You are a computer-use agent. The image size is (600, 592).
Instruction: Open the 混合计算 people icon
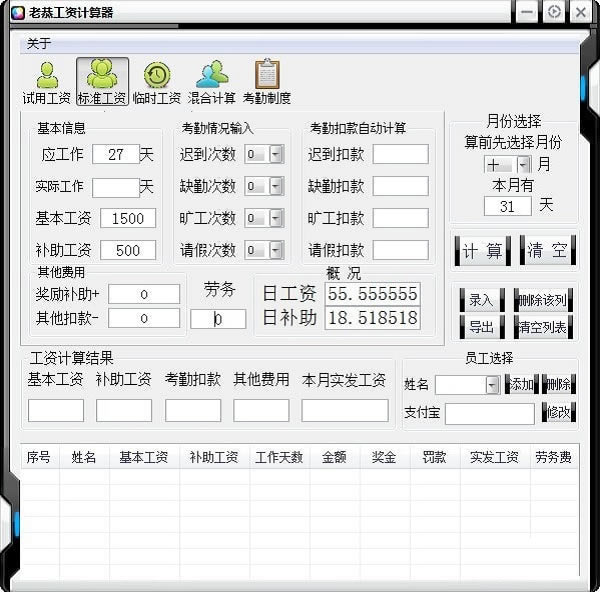click(x=212, y=82)
